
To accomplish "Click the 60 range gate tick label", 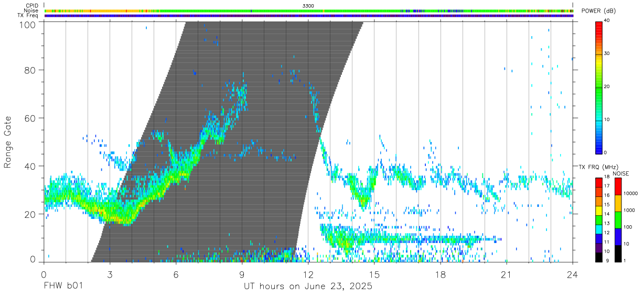I will pos(30,118).
